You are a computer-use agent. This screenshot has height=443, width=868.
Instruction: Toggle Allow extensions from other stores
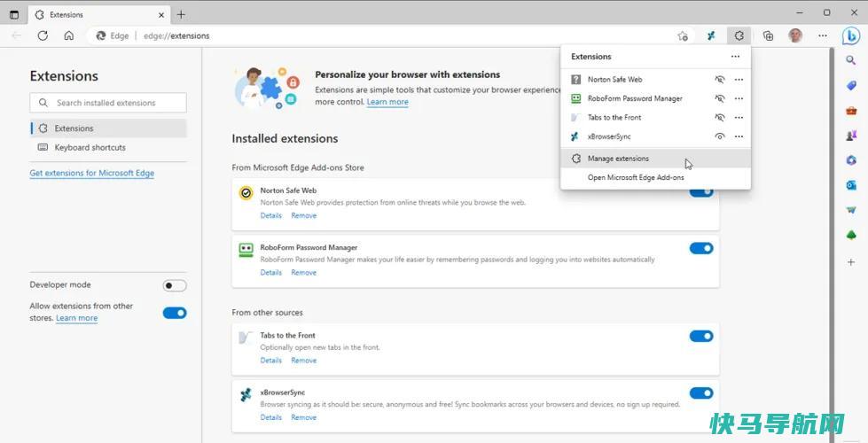[175, 313]
